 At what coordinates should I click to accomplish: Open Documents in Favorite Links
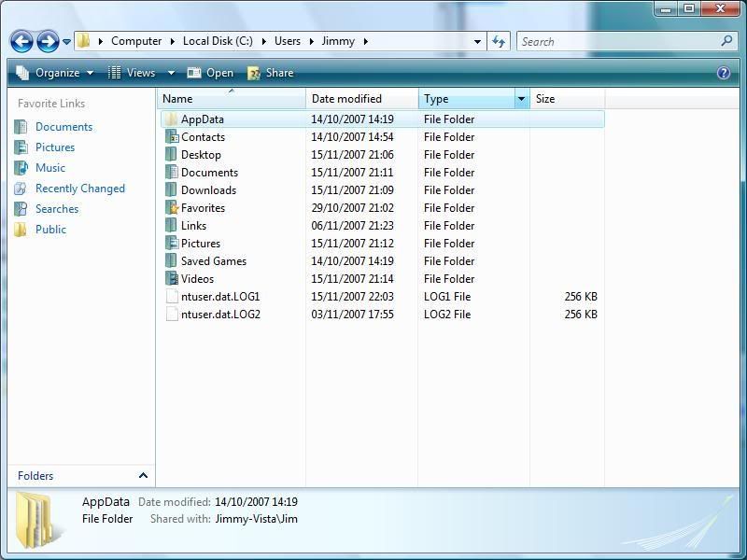(x=63, y=127)
